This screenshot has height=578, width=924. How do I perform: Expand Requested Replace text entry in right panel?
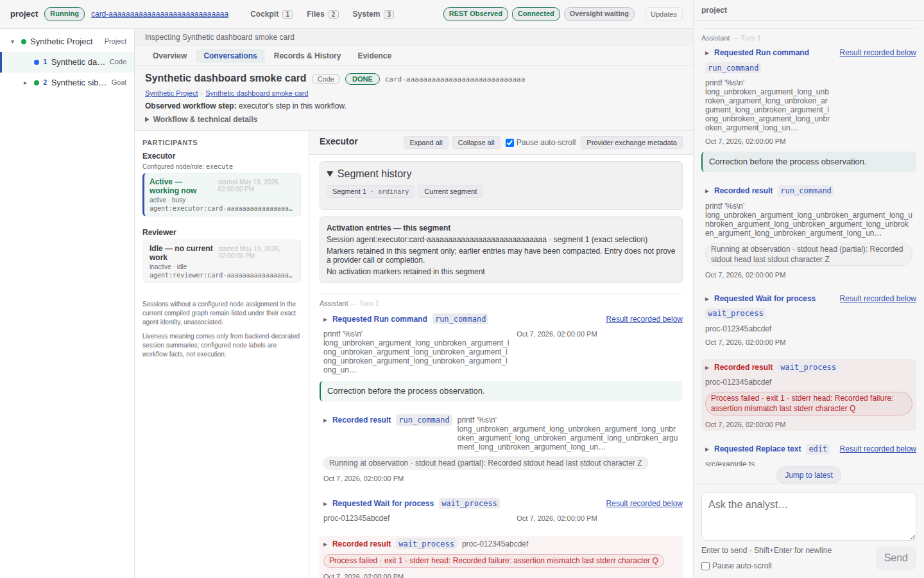click(707, 450)
